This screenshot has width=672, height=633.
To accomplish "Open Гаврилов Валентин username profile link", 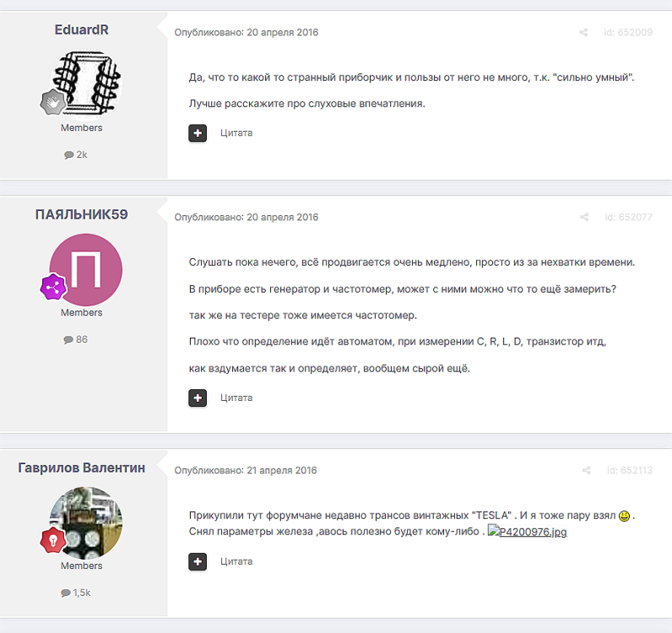I will pyautogui.click(x=81, y=468).
